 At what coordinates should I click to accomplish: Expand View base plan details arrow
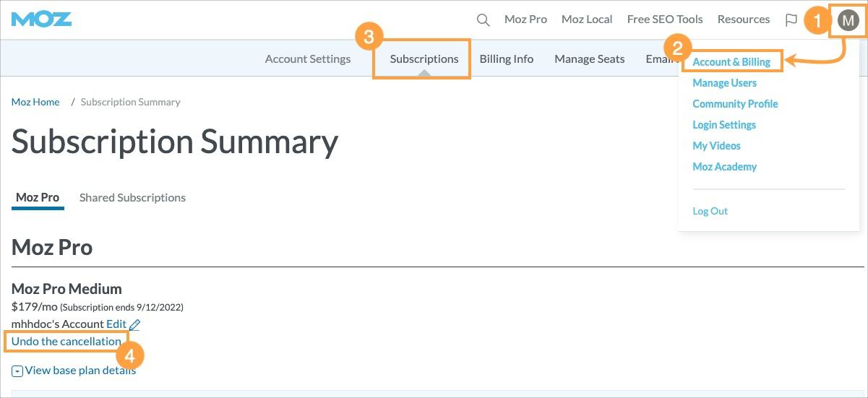pyautogui.click(x=18, y=371)
